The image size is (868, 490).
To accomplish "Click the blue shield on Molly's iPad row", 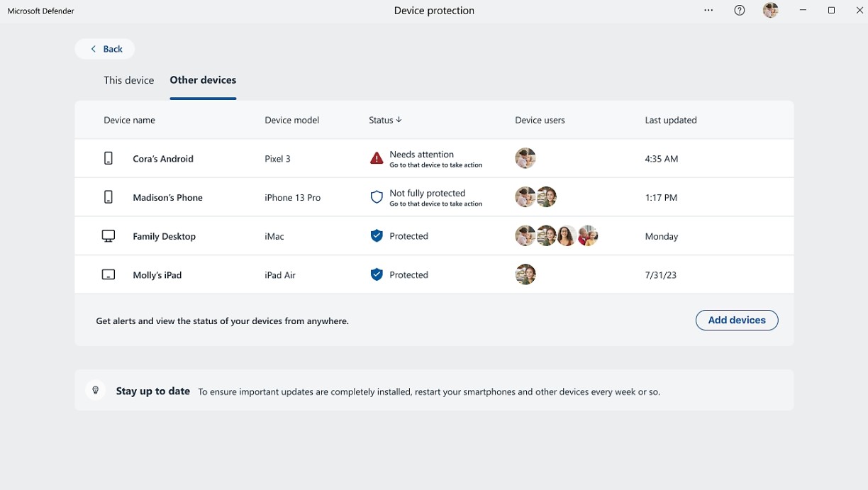I will point(377,274).
